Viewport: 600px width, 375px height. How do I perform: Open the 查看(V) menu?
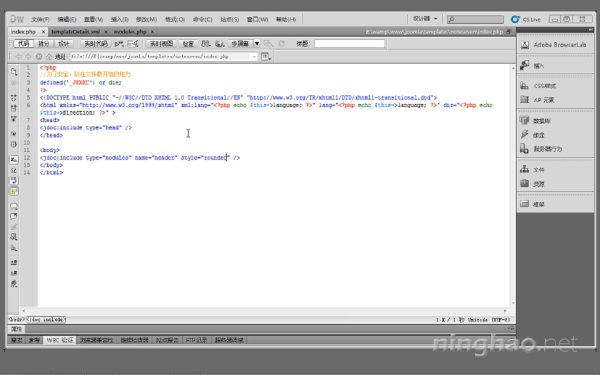(x=93, y=19)
